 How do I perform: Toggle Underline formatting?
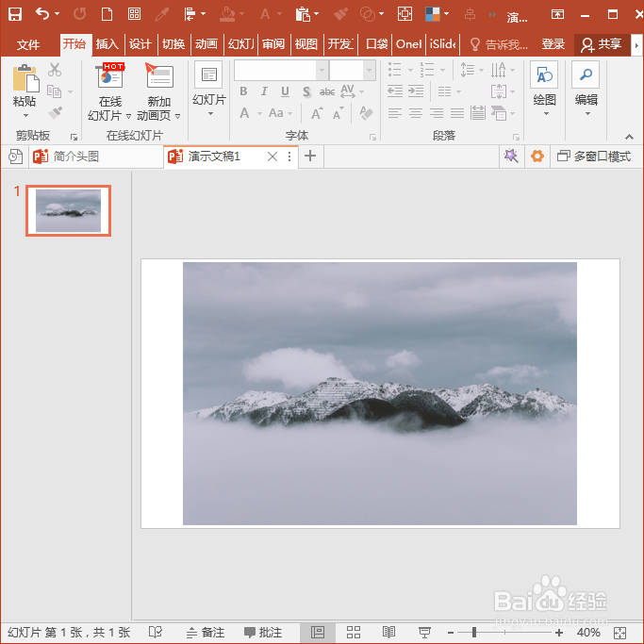285,91
